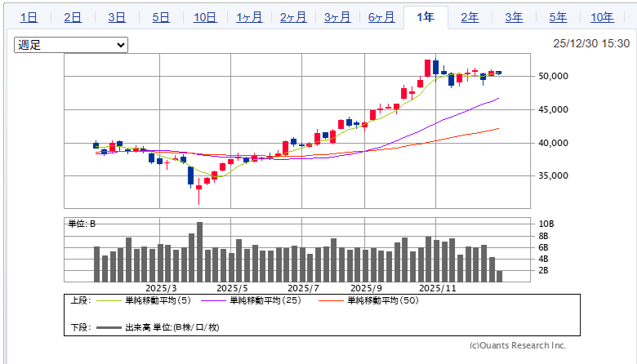
Task: Select the 2年 period tab
Action: click(470, 17)
